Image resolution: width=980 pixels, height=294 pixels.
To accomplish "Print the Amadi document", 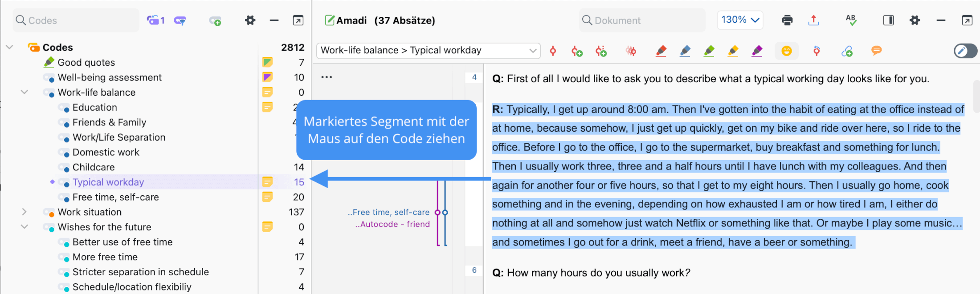I will (787, 20).
